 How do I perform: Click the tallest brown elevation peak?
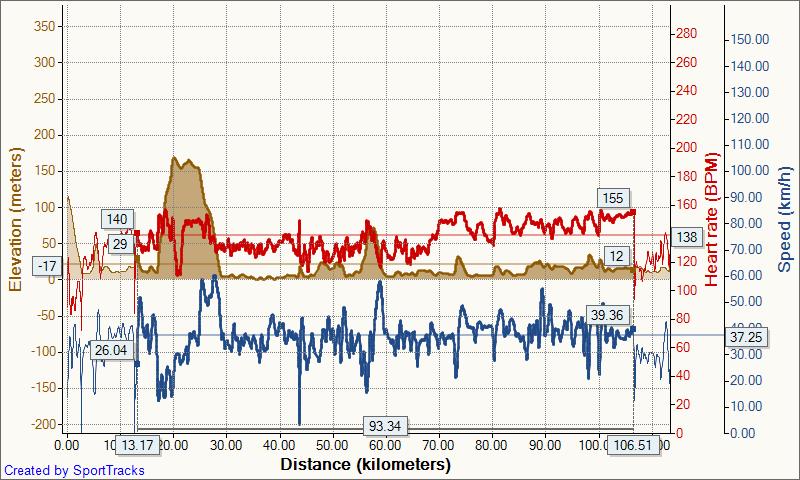(x=178, y=160)
